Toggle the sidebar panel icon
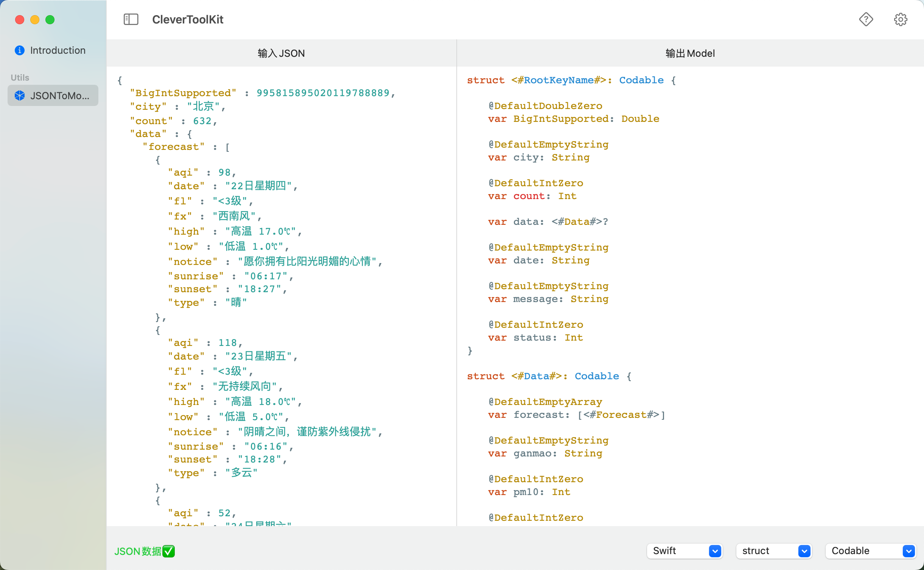Screen dimensions: 924x570 click(131, 19)
